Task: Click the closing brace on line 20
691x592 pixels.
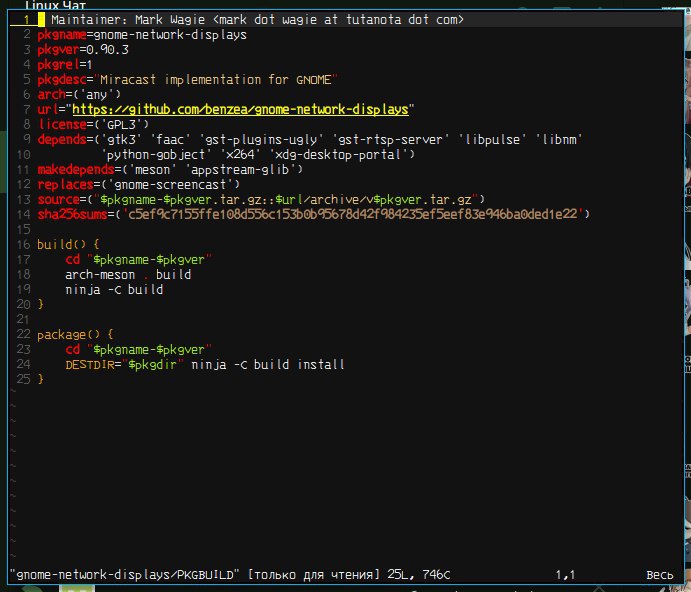Action: click(41, 305)
